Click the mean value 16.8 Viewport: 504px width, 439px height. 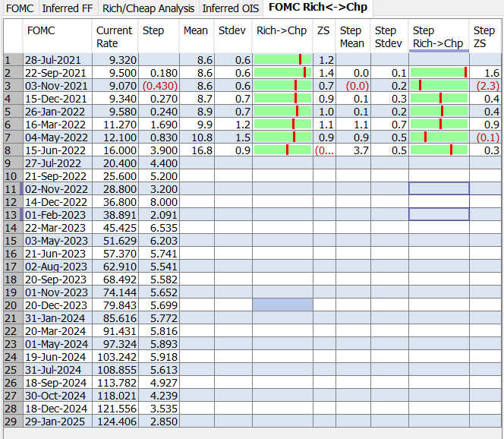[x=197, y=150]
